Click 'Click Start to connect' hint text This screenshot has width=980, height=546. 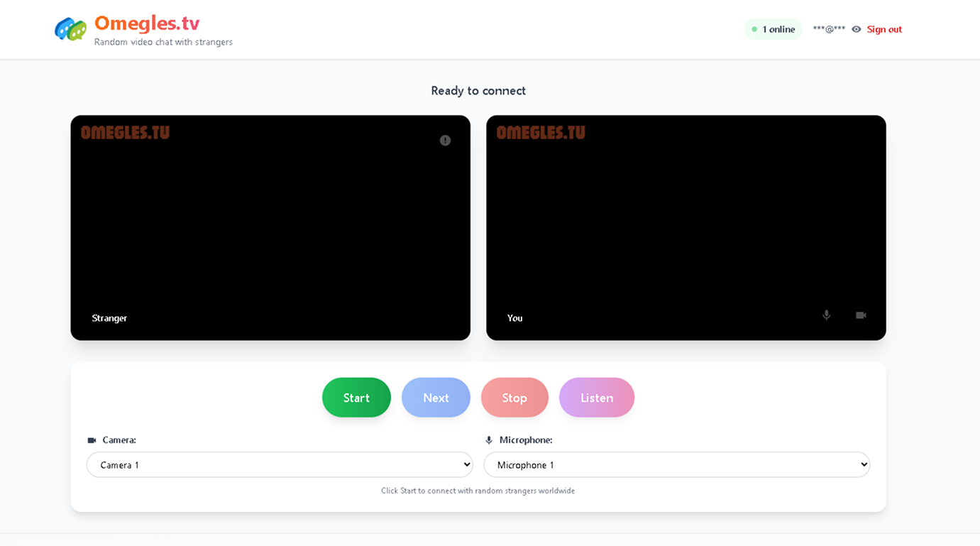(478, 491)
